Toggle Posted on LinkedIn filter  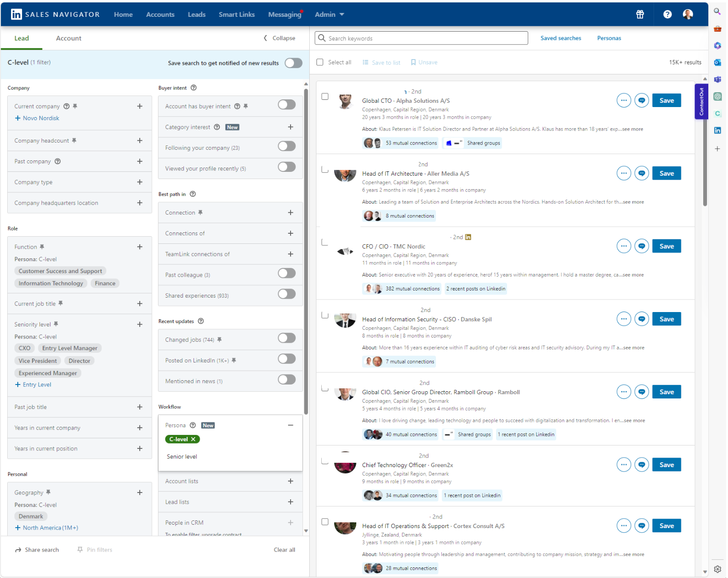coord(287,359)
